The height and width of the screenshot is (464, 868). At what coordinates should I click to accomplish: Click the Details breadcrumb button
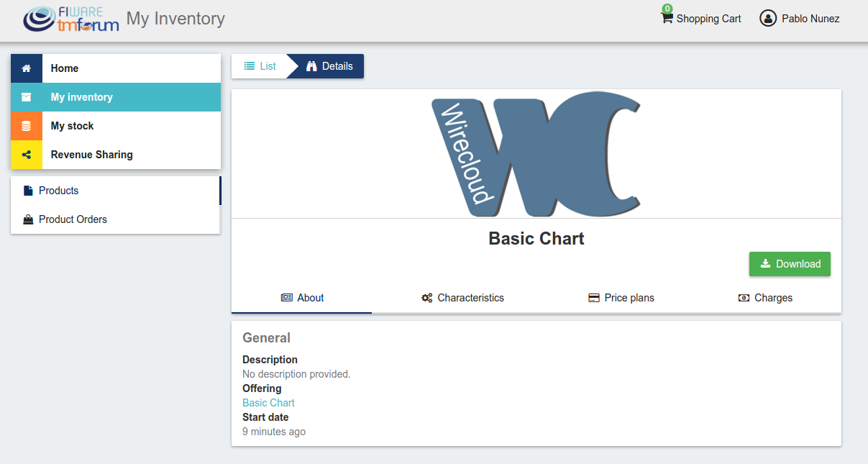point(330,66)
